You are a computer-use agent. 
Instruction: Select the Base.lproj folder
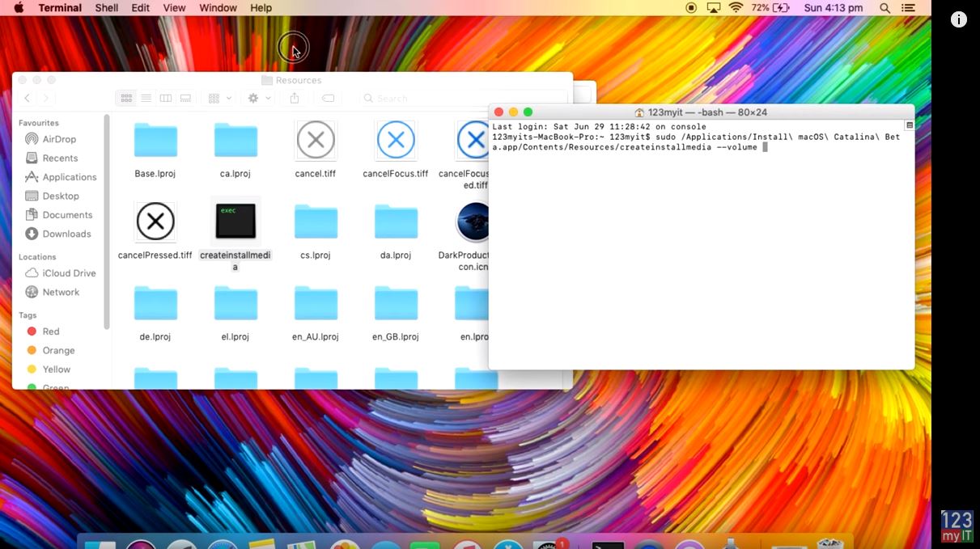[x=155, y=141]
